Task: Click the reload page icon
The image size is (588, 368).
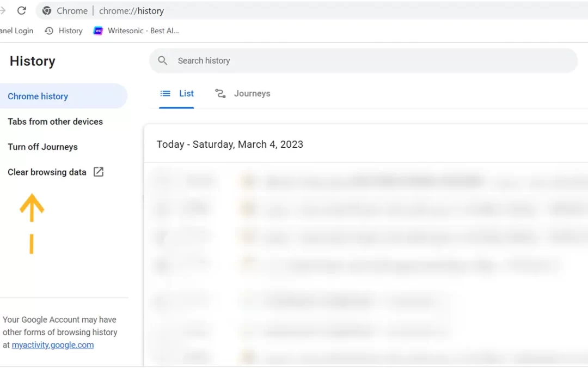Action: pos(22,10)
